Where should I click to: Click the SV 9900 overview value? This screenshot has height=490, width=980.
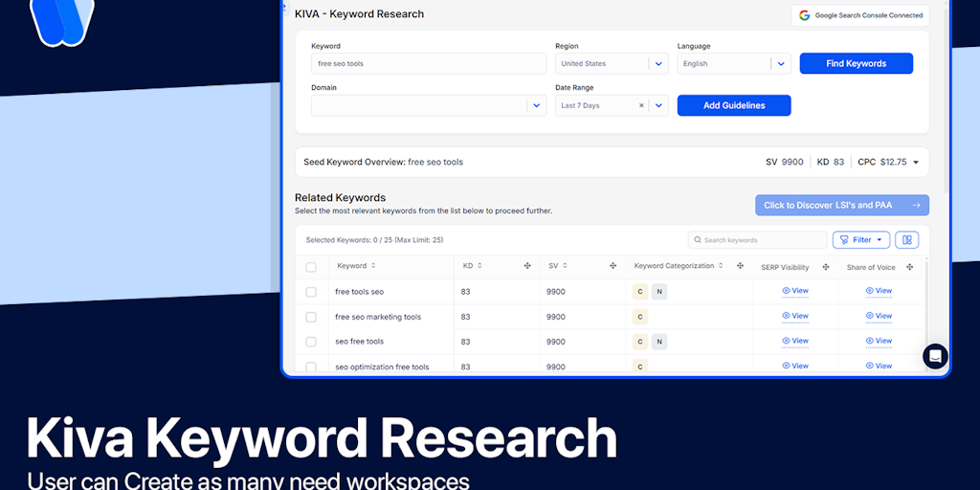coord(785,162)
